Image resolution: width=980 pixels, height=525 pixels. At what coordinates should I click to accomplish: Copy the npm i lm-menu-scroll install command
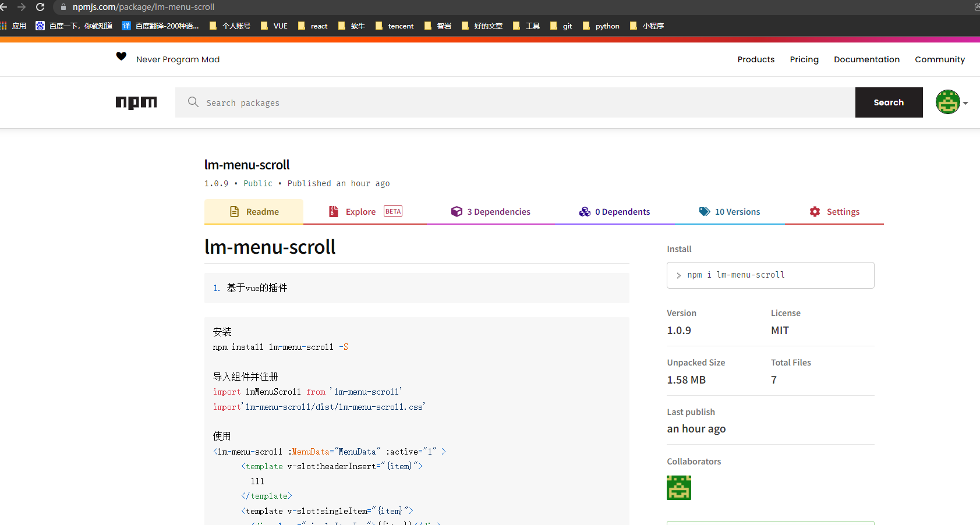click(770, 275)
